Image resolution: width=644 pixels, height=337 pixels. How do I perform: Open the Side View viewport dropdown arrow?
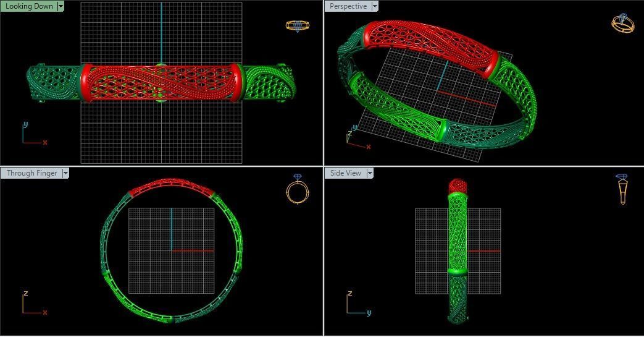(x=370, y=173)
